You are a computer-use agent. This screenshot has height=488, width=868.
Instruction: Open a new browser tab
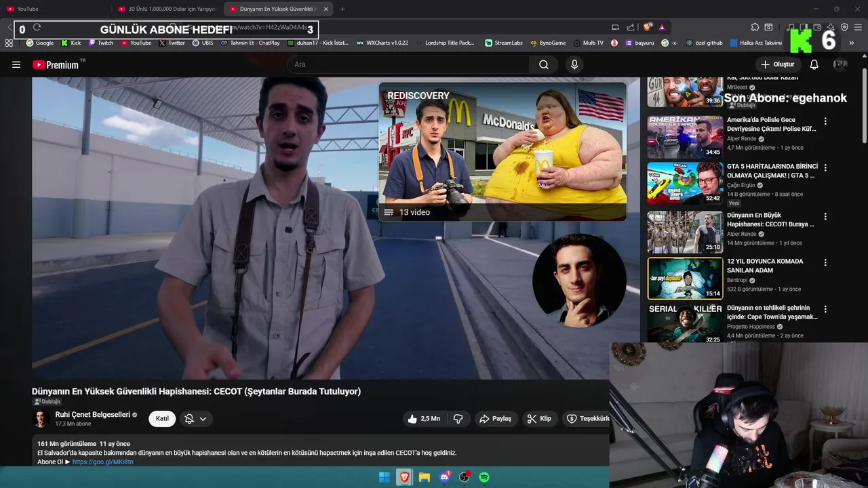(x=342, y=9)
